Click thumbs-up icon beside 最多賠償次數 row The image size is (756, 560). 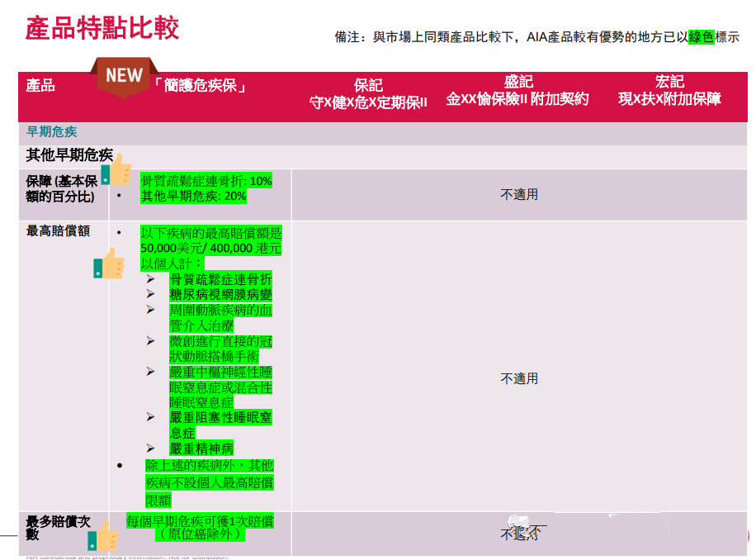point(103,536)
